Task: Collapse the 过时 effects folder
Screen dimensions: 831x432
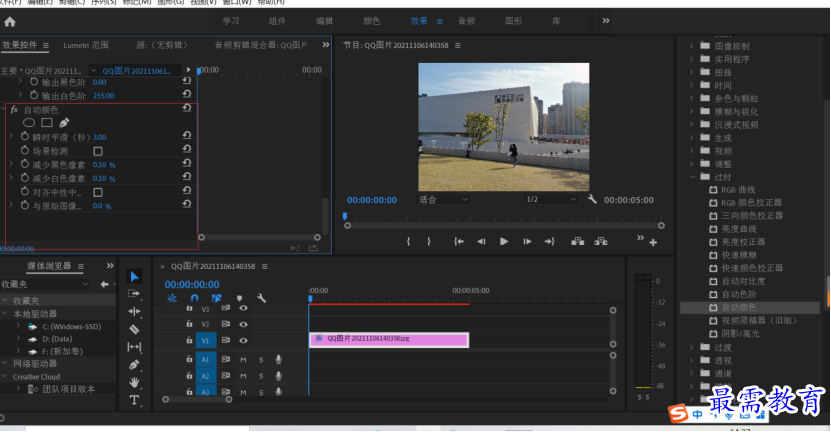Action: coord(692,177)
